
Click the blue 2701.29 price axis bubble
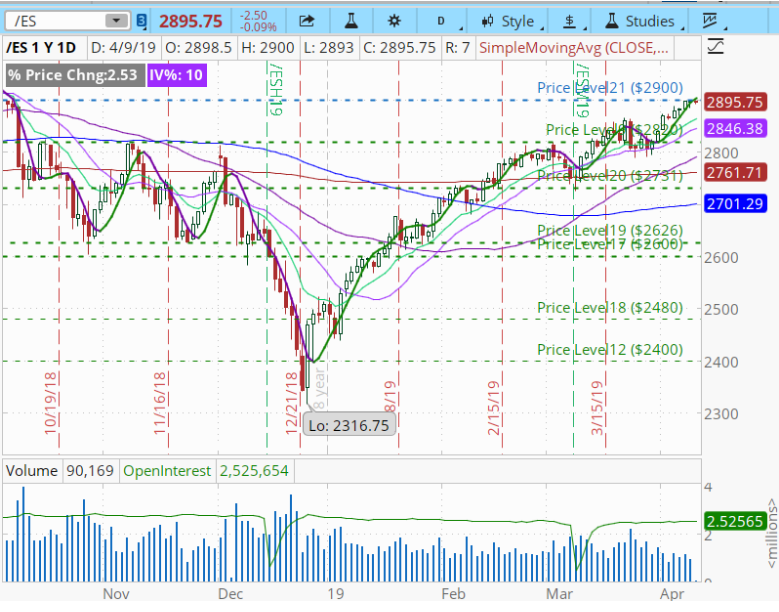tap(734, 204)
